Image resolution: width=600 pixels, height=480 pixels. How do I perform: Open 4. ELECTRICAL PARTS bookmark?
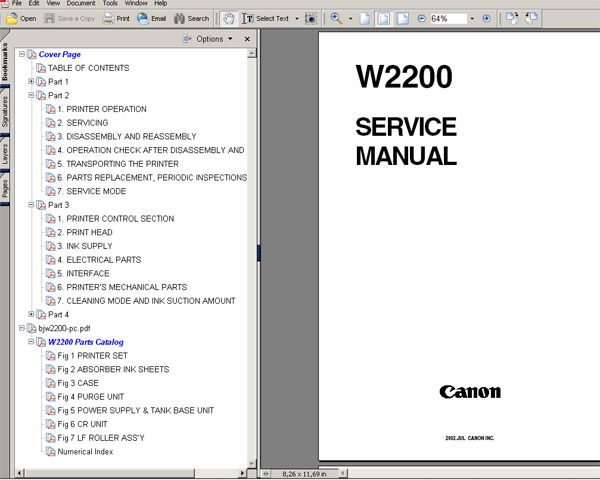coord(99,260)
